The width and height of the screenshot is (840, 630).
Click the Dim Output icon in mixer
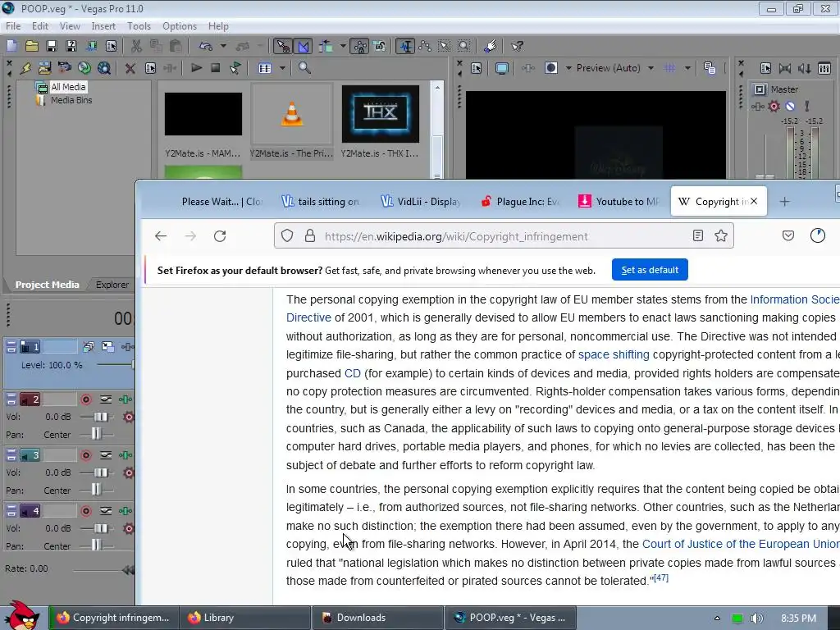tap(804, 68)
